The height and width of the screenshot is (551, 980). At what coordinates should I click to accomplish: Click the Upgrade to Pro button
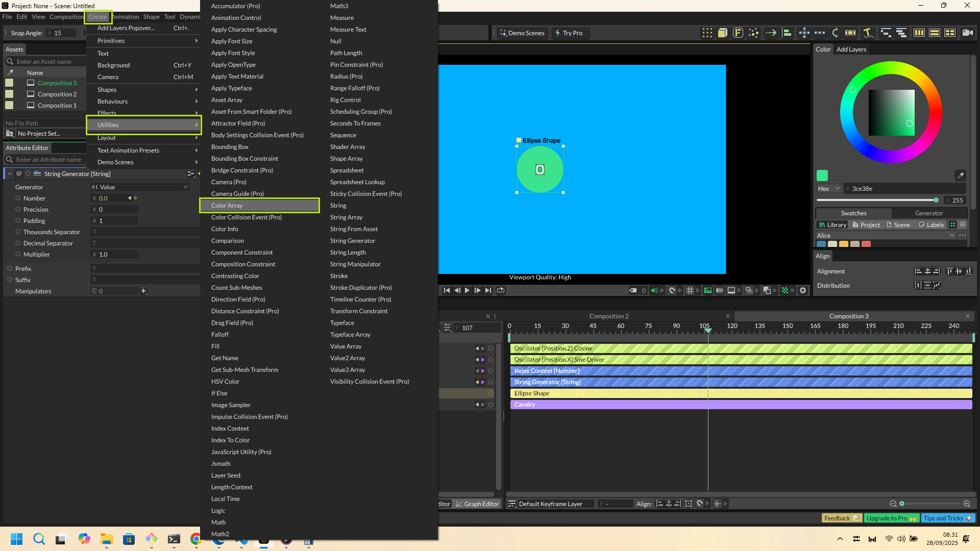(x=891, y=518)
